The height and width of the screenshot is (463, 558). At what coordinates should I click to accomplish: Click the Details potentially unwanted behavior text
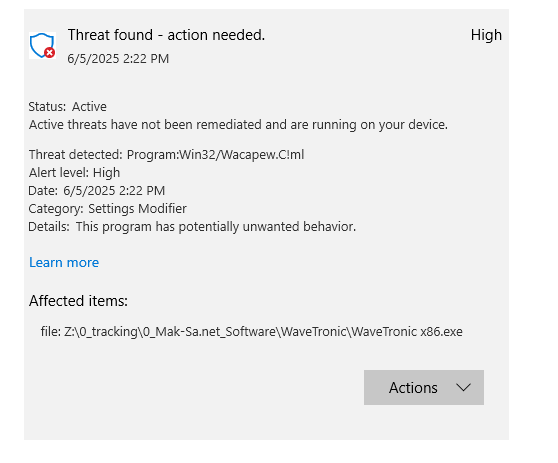click(192, 227)
